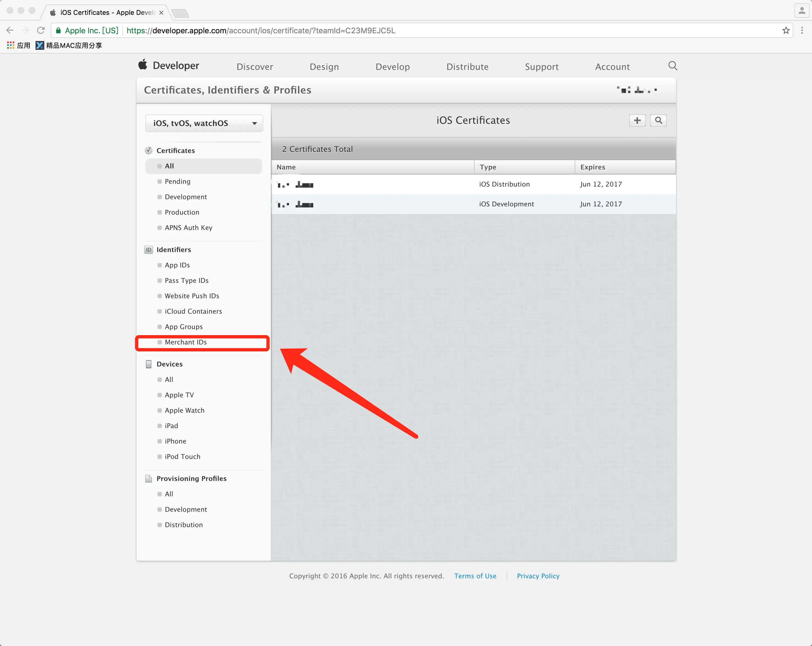
Task: Reload the page with refresh icon
Action: click(41, 31)
